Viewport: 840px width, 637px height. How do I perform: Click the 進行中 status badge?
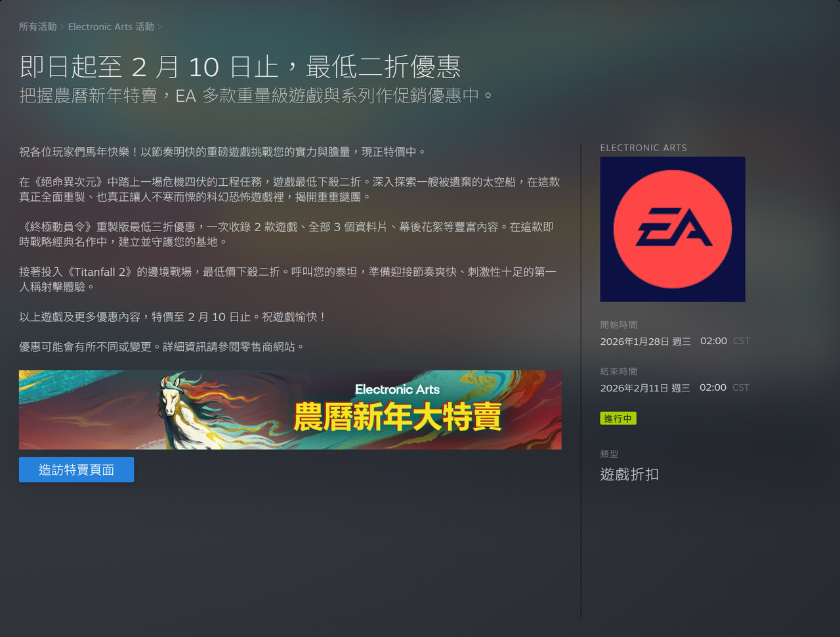[618, 418]
